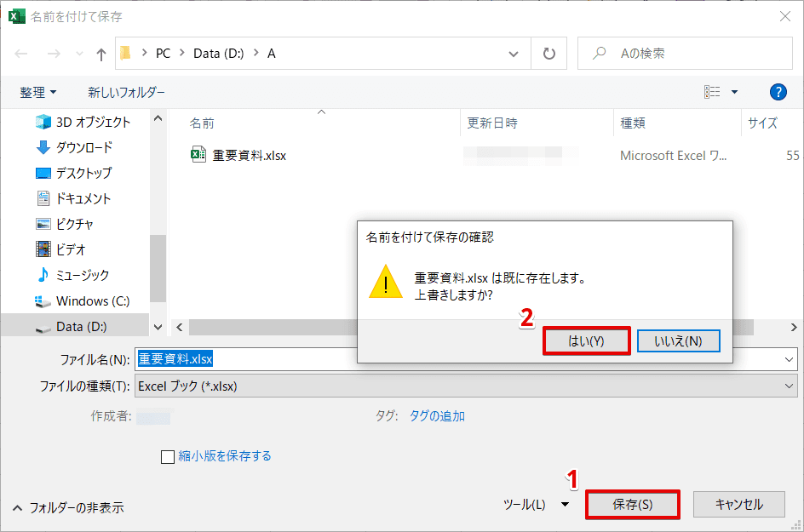Enable the 縮小版を保存する checkbox
The image size is (804, 532).
click(168, 456)
